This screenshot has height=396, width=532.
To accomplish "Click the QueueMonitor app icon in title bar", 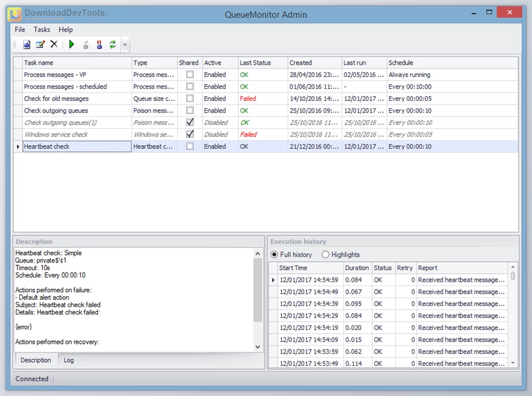I will (15, 15).
